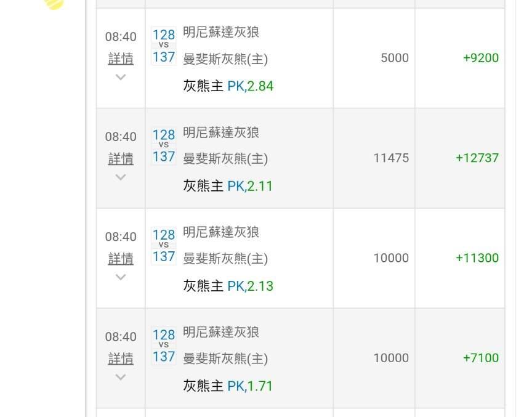
Task: Open 詳情 for the +7100 bet
Action: click(121, 358)
